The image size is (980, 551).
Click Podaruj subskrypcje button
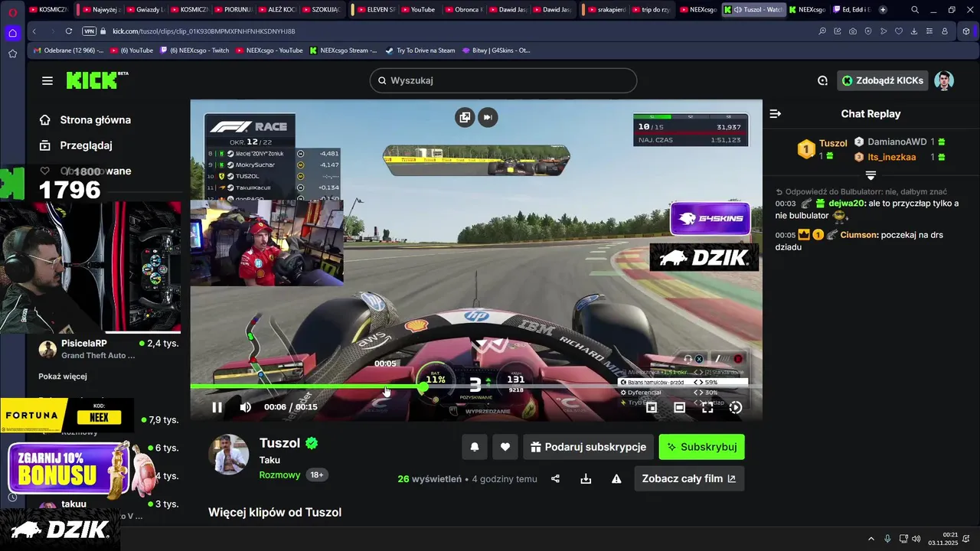point(588,447)
